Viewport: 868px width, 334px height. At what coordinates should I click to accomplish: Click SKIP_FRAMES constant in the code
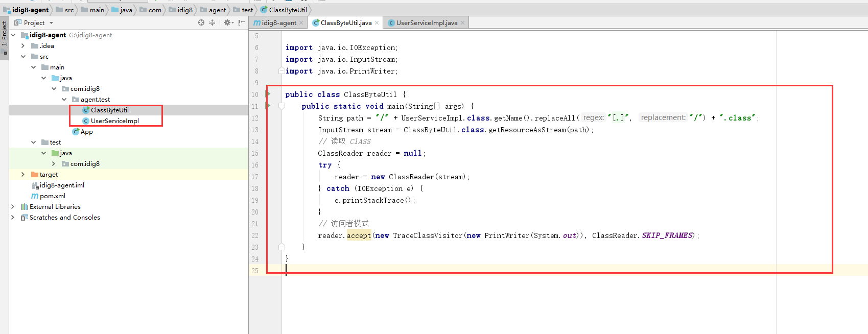coord(668,235)
